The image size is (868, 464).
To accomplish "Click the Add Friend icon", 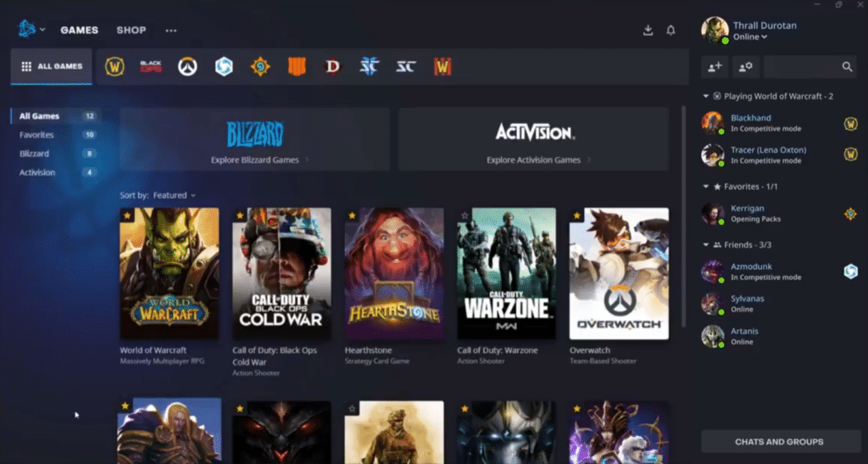I will tap(715, 67).
